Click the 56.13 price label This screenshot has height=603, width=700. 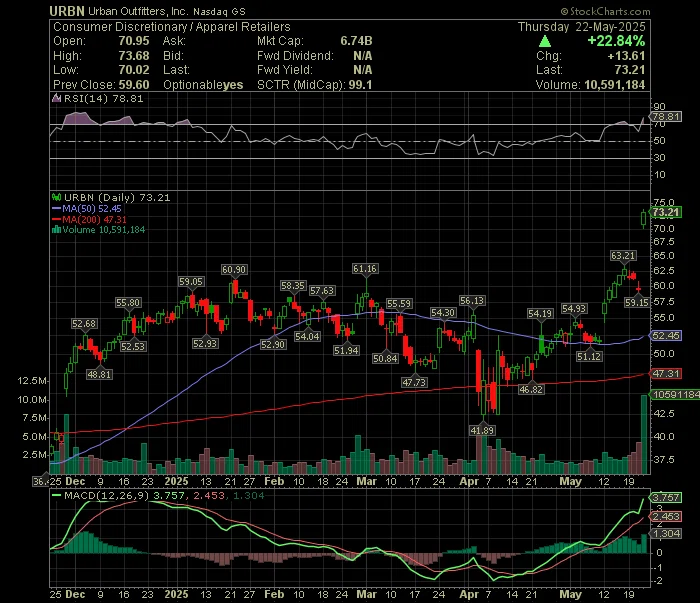tap(472, 301)
